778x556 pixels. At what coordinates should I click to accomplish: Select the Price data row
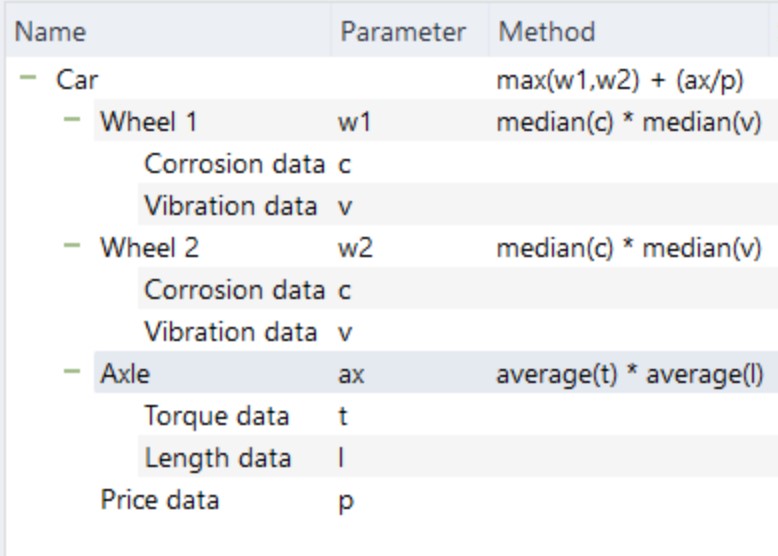click(x=159, y=499)
